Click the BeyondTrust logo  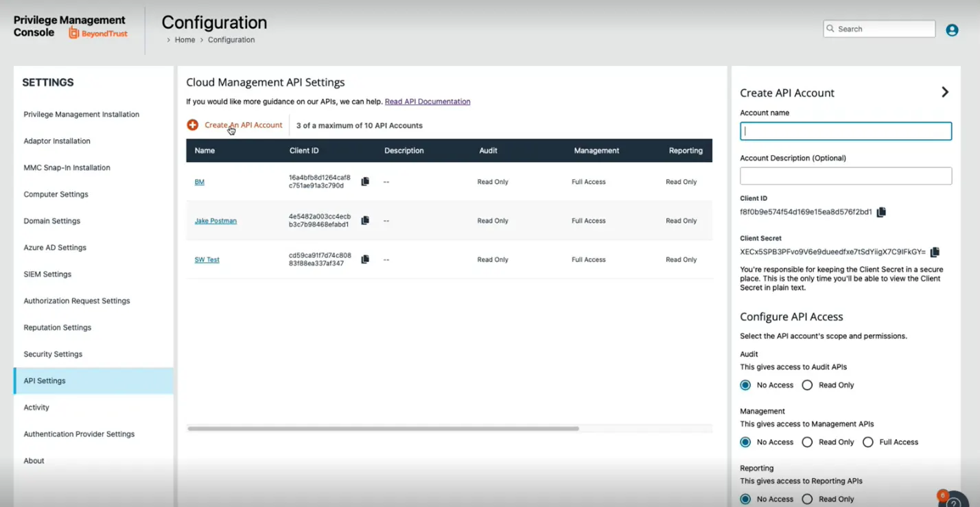click(98, 33)
